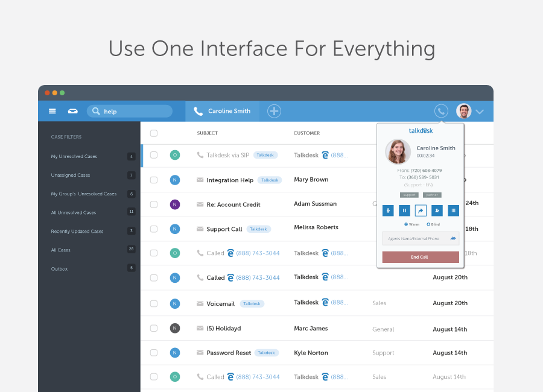Open the hamburger menu
Viewport: 543px width, 392px height.
pyautogui.click(x=52, y=111)
